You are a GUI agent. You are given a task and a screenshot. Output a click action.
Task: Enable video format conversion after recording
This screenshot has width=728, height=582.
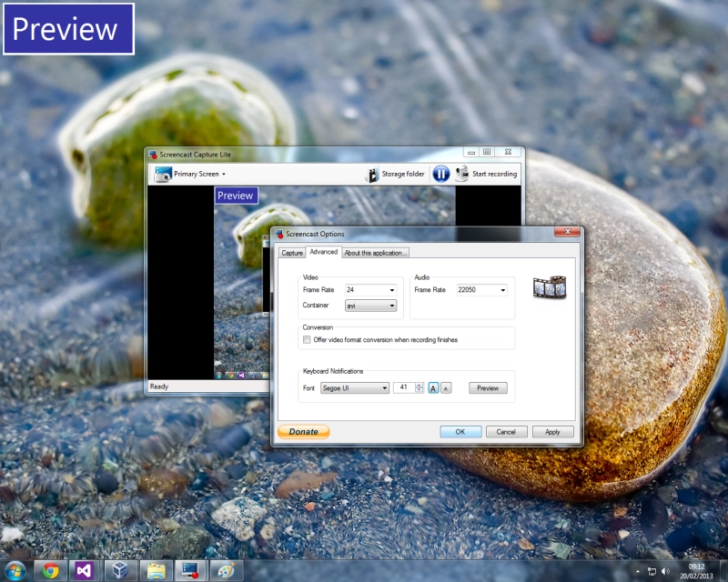coord(307,339)
